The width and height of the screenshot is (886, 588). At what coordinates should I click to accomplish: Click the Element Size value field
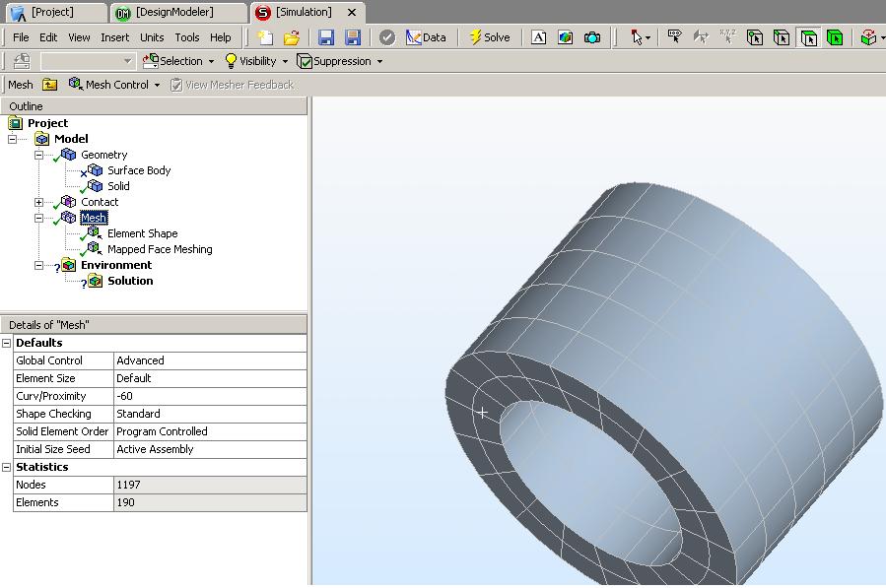pos(210,378)
